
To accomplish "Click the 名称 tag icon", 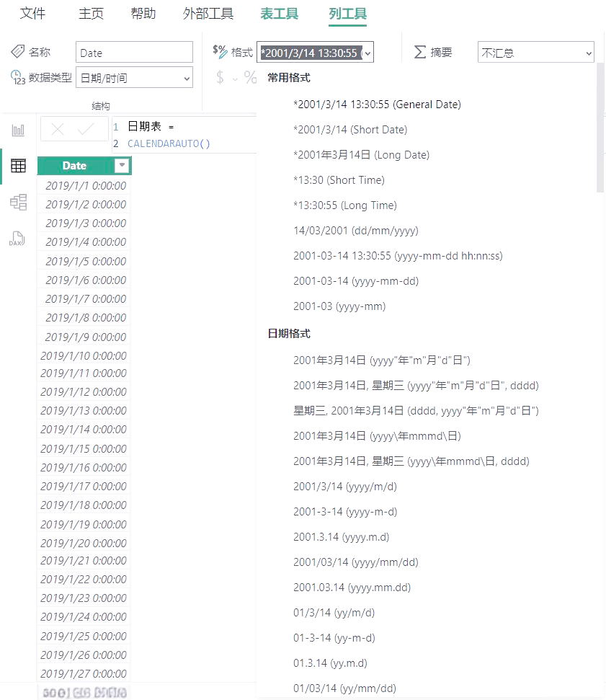I will [17, 51].
